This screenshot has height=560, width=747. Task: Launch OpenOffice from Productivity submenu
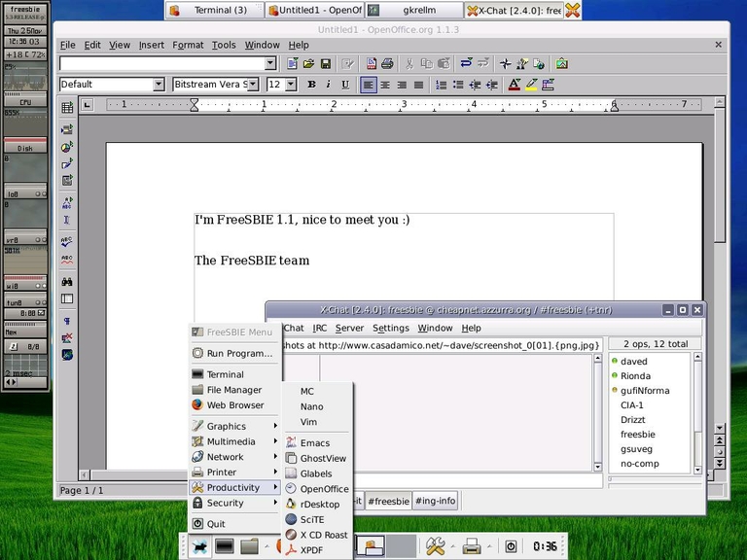(318, 489)
